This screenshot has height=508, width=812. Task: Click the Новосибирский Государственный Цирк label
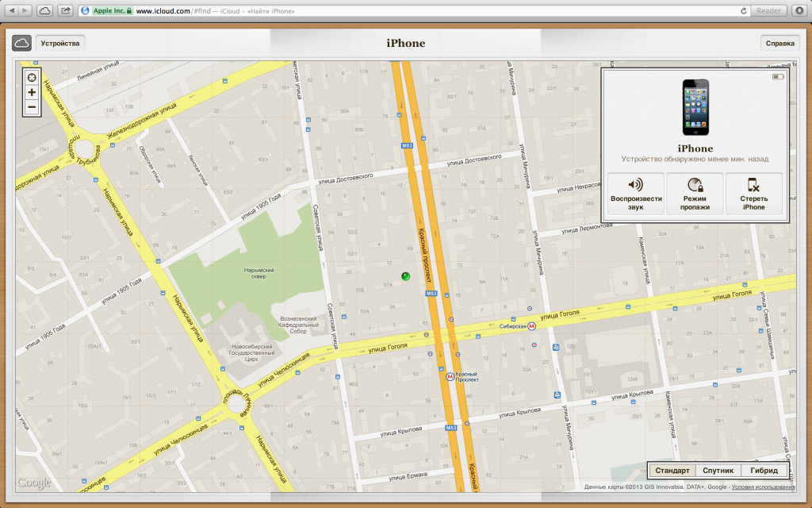(x=251, y=352)
